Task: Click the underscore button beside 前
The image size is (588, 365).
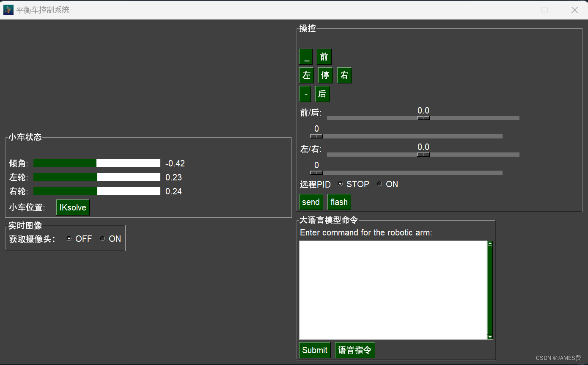Action: click(x=306, y=57)
